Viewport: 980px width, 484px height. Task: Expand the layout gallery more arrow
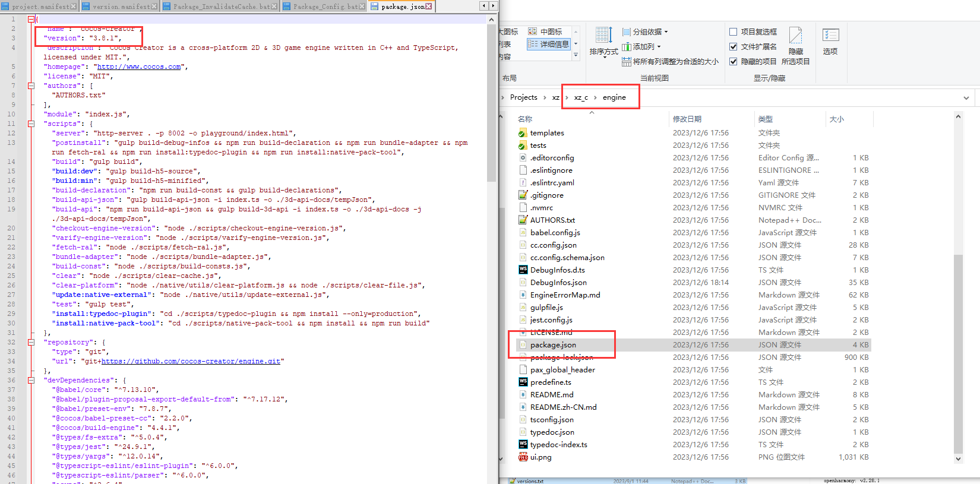click(576, 55)
